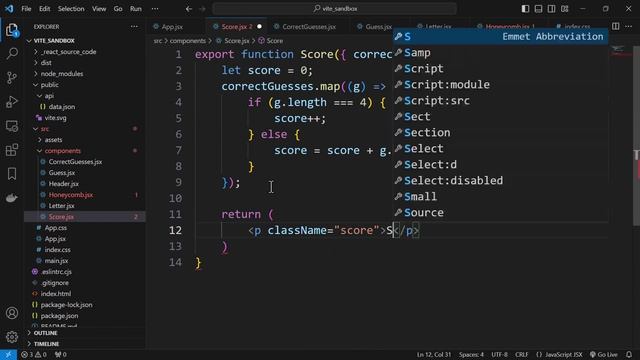This screenshot has width=640, height=360.
Task: Open data.json in explorer
Action: [x=61, y=107]
